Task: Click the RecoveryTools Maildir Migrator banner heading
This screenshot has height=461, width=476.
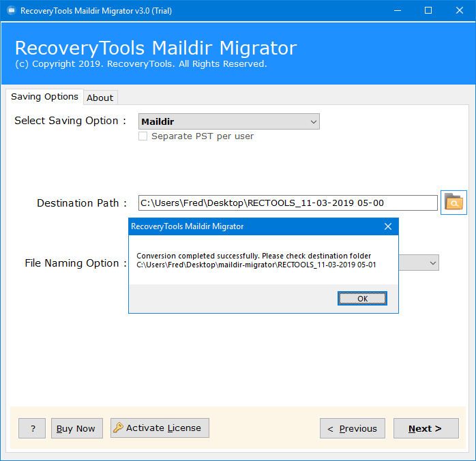Action: pyautogui.click(x=156, y=48)
